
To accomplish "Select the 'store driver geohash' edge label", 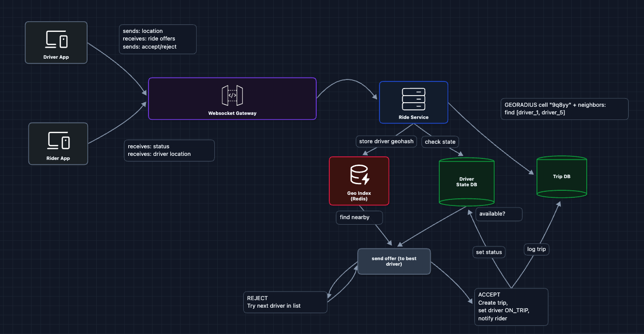I will pos(387,142).
